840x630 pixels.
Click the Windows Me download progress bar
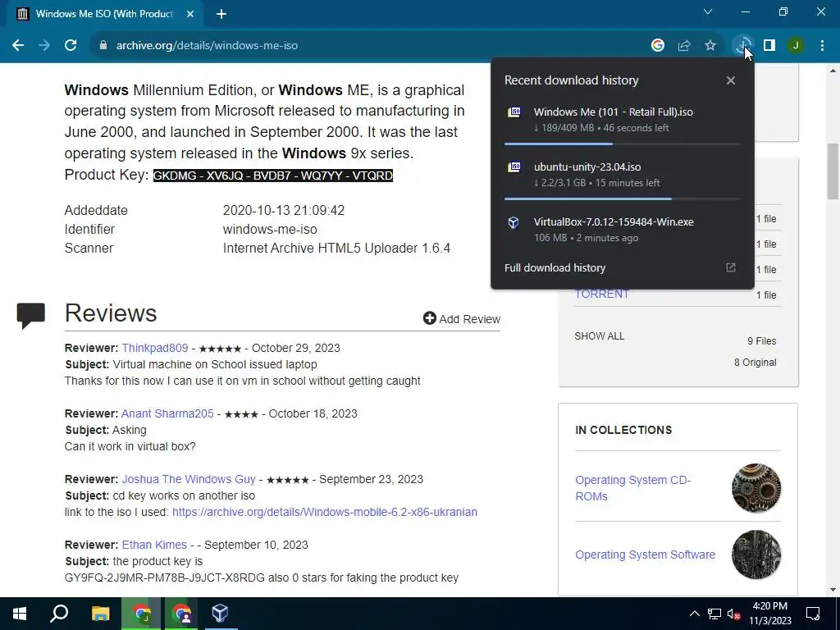point(622,144)
